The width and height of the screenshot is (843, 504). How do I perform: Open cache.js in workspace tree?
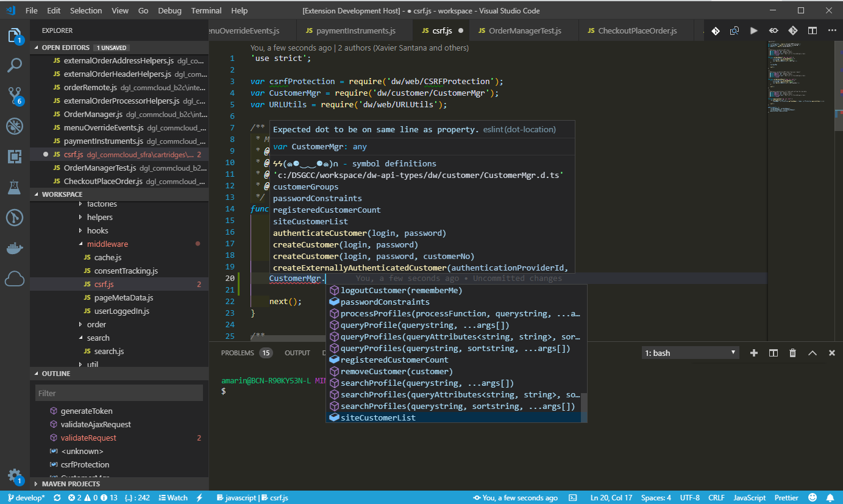[108, 257]
